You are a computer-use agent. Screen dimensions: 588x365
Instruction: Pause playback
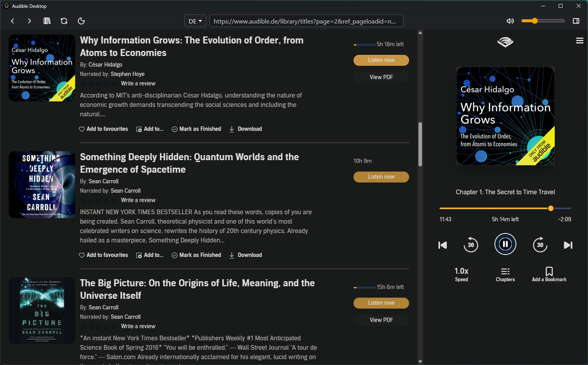pos(505,244)
